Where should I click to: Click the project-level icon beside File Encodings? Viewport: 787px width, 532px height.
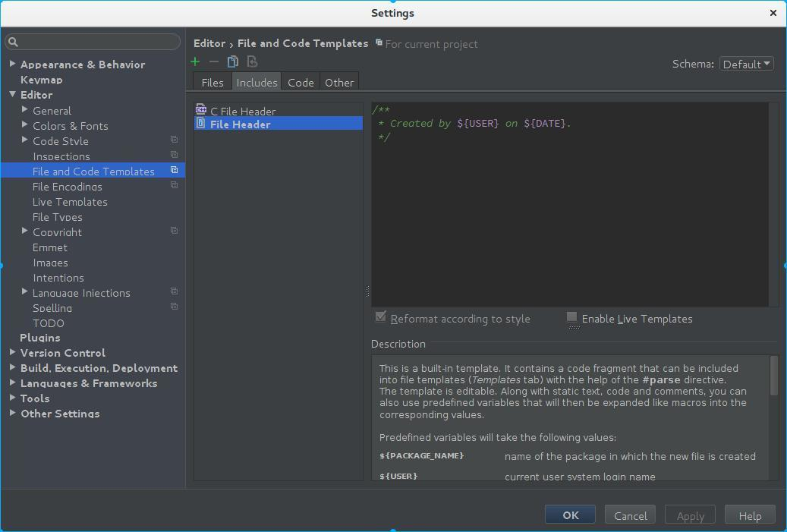[x=174, y=185]
